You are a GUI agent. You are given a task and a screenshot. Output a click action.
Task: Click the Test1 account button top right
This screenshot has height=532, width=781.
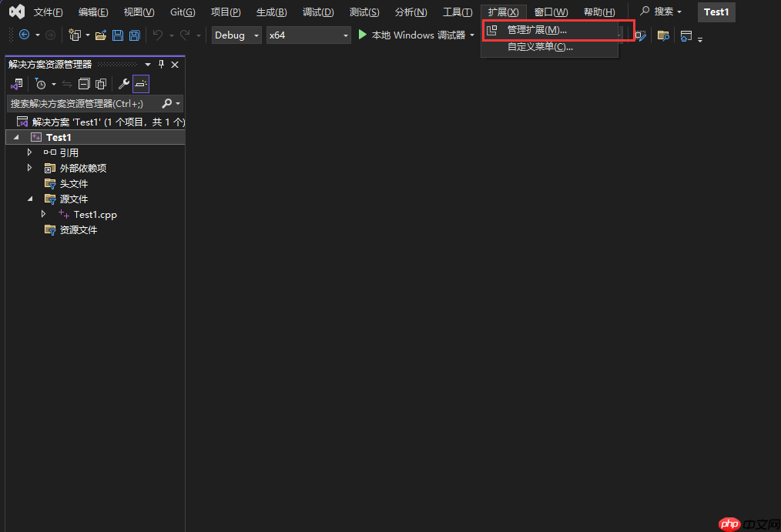[x=716, y=12]
